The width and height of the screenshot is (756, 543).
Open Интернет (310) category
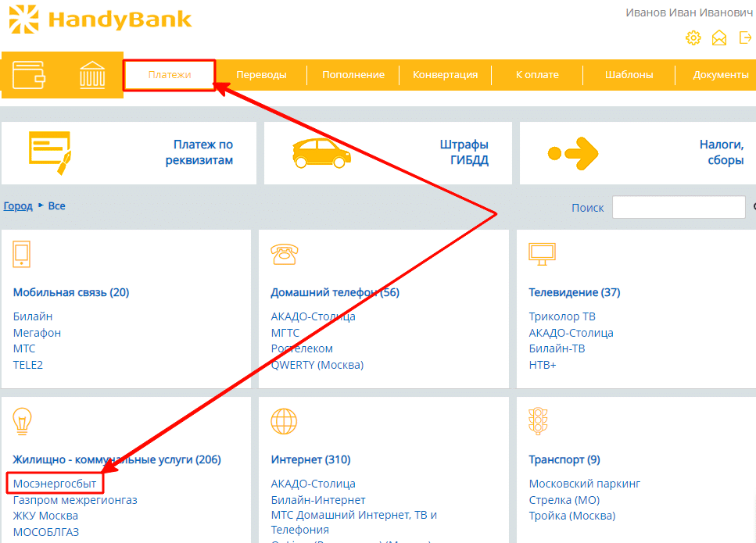point(310,459)
